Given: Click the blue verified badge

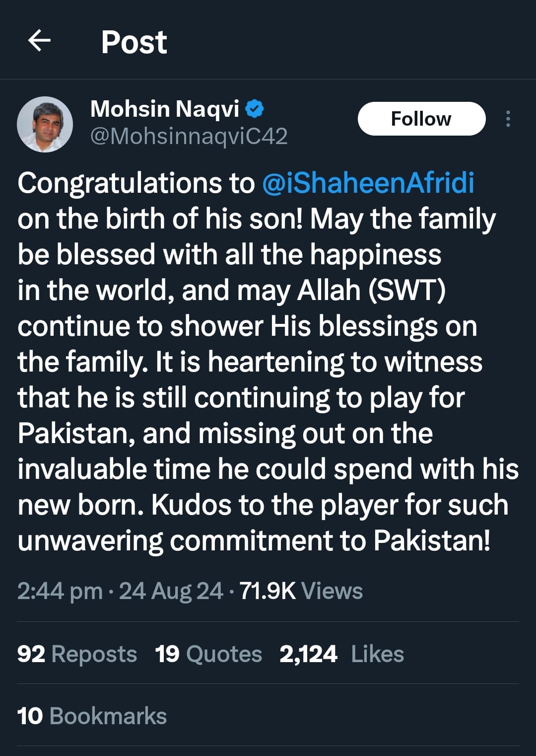Looking at the screenshot, I should pyautogui.click(x=255, y=109).
